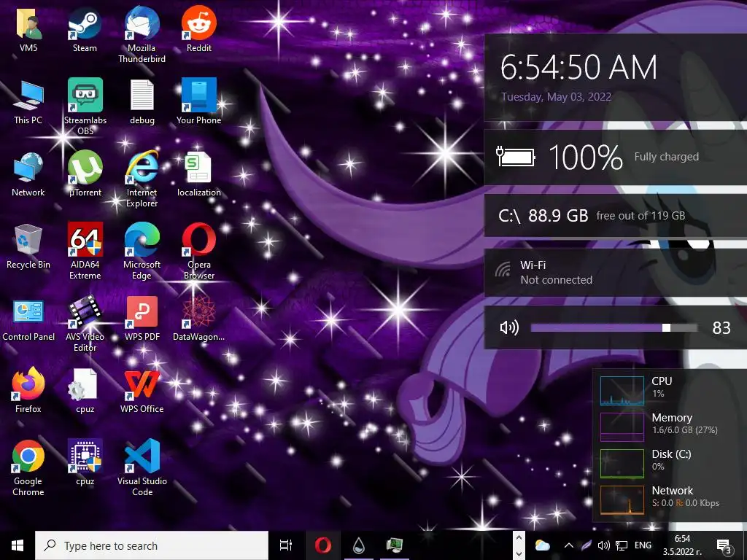Viewport: 747px width, 560px height.
Task: Select the cpuz file with gear icon
Action: pos(85,391)
